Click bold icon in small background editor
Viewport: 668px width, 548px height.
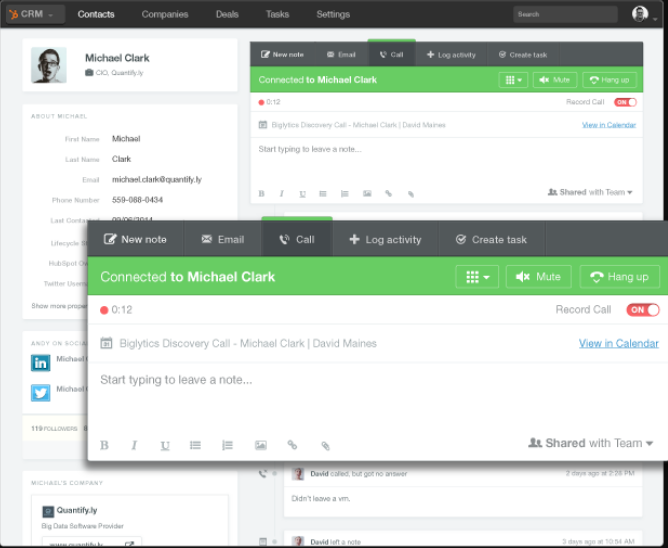(x=262, y=194)
